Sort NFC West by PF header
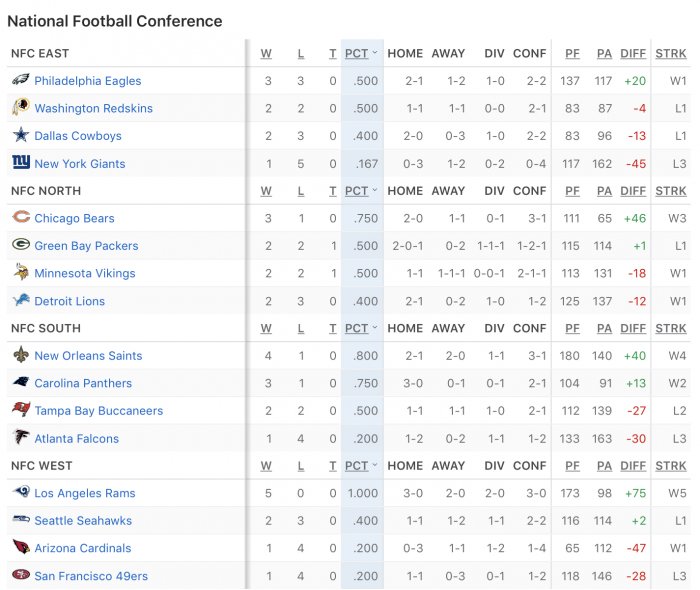Image resolution: width=700 pixels, height=590 pixels. 572,466
